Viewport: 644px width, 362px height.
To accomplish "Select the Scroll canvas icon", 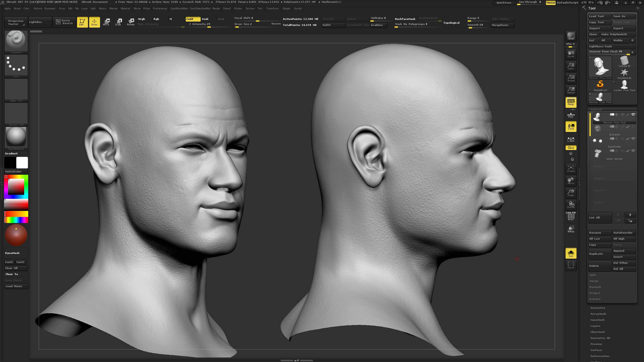I will 571,54.
